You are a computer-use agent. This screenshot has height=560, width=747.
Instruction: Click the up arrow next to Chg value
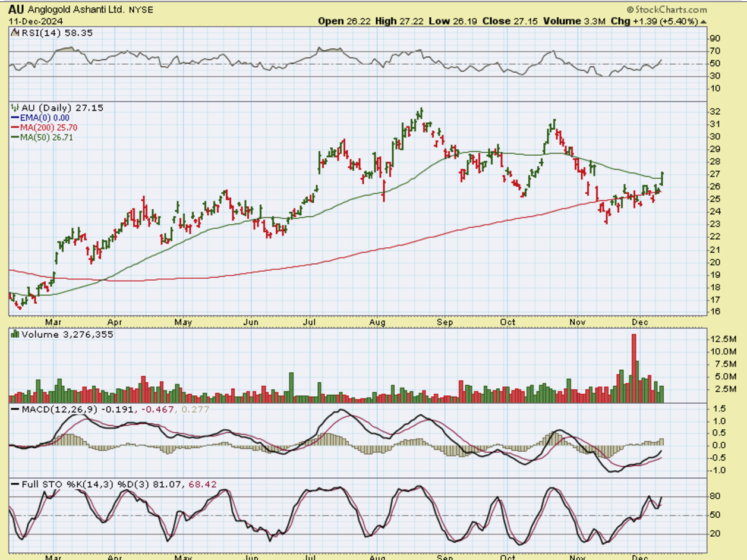pos(704,21)
